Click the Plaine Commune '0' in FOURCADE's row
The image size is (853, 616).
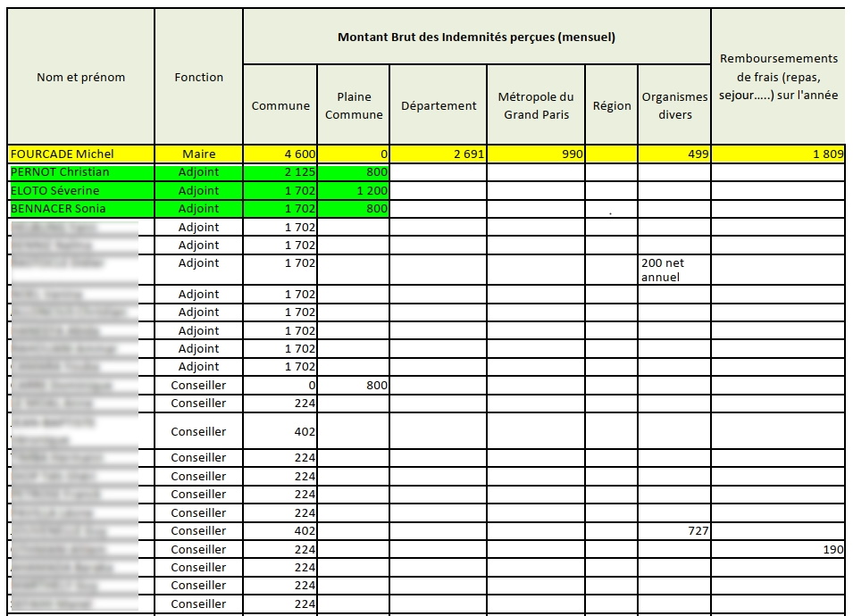[354, 154]
